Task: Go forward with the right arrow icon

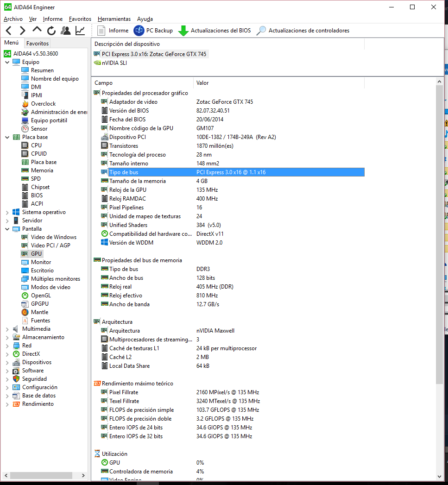Action: (22, 31)
